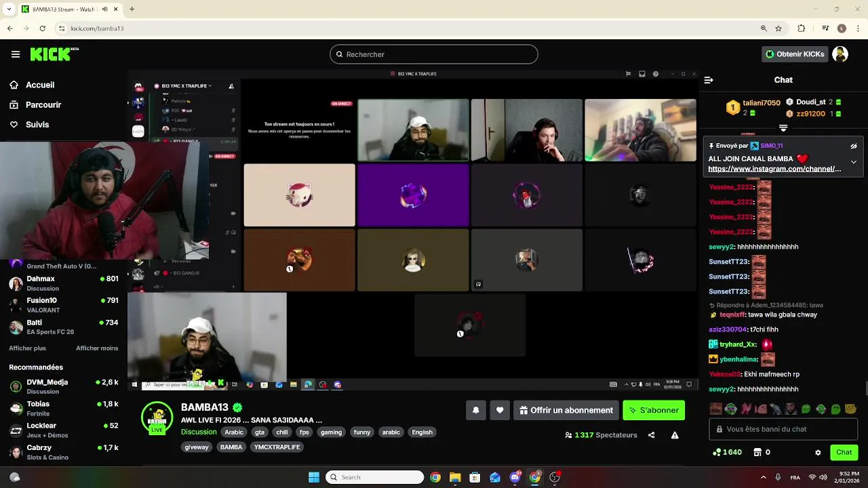Click the giveway tag

click(x=197, y=447)
